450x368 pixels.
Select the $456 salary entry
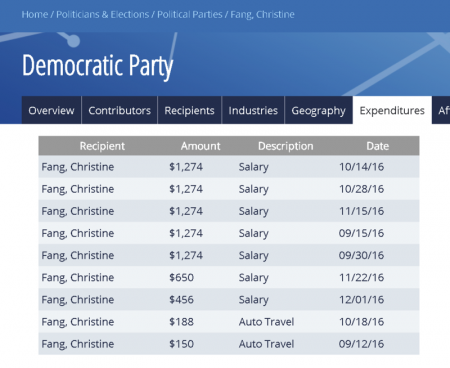click(181, 299)
